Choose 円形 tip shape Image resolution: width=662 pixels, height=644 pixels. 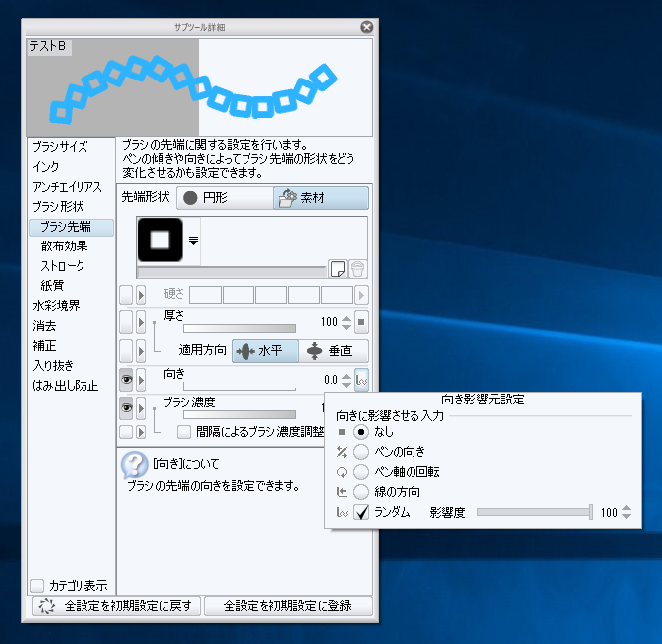click(225, 198)
